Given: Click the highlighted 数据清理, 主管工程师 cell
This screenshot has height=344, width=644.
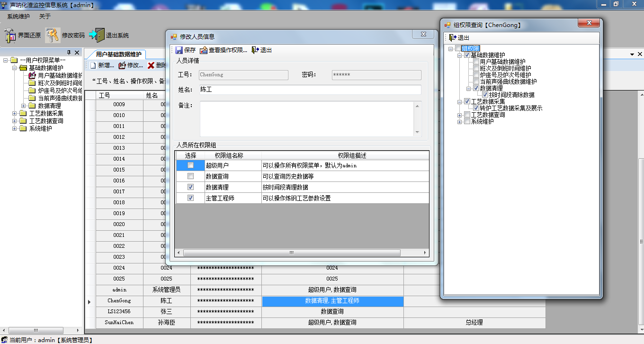Looking at the screenshot, I should click(x=332, y=301).
